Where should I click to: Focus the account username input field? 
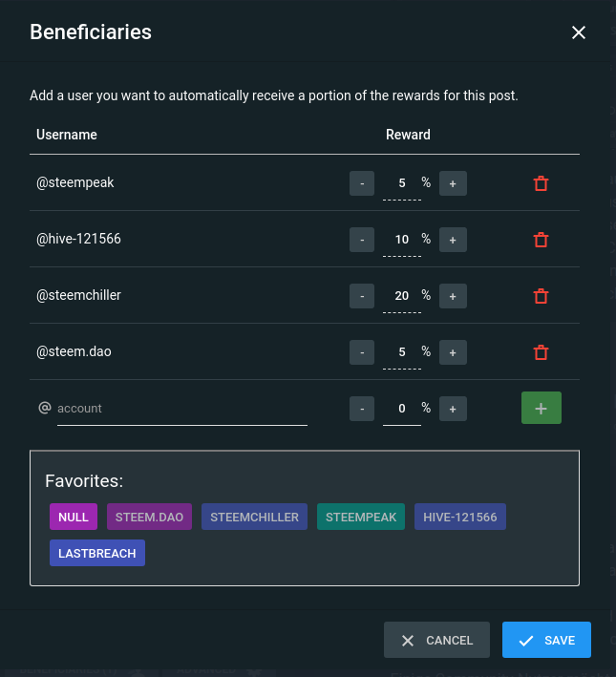tap(181, 409)
